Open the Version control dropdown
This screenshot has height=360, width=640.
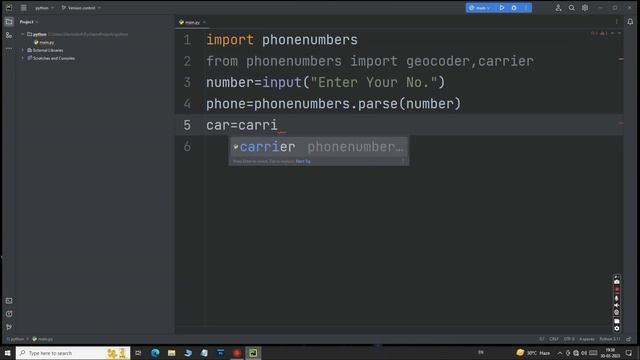click(x=81, y=8)
